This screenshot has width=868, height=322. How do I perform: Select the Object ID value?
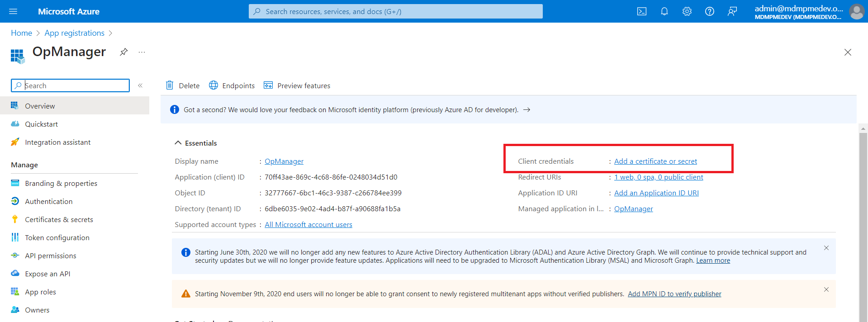point(333,193)
